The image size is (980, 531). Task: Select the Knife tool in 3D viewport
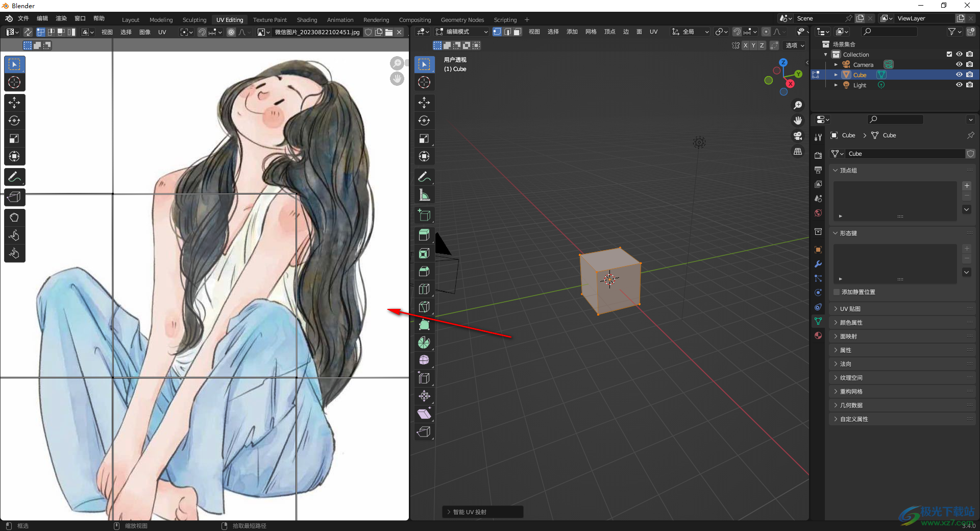click(424, 307)
